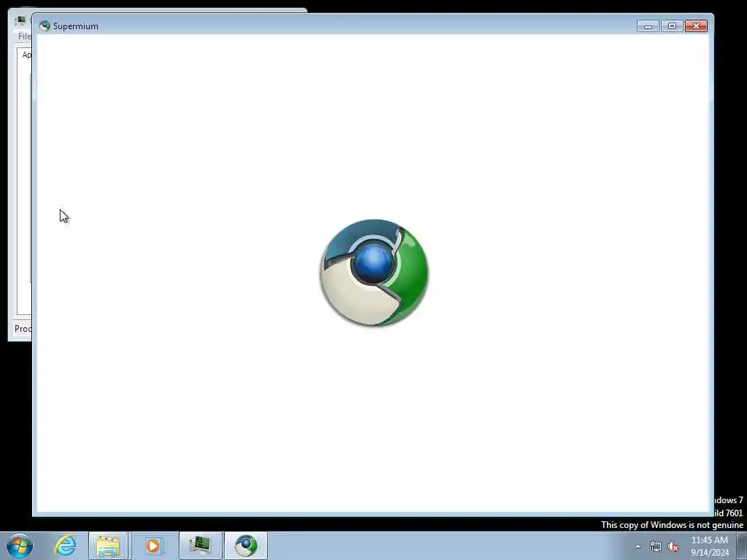The width and height of the screenshot is (747, 560).
Task: Click the muted volume tray icon
Action: click(673, 547)
